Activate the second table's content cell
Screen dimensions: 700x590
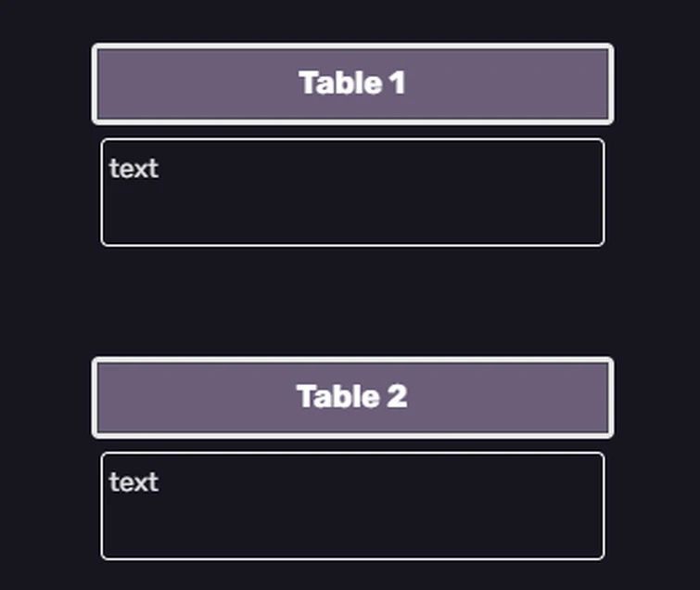tap(352, 506)
